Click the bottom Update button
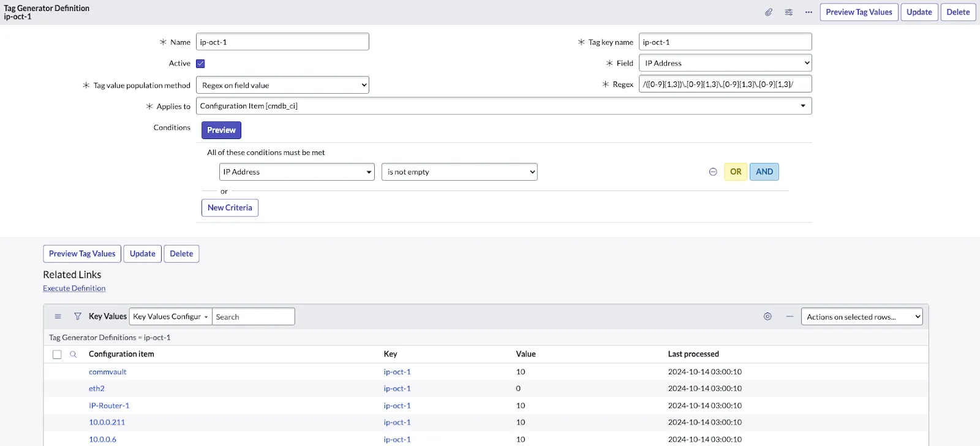 coord(143,254)
